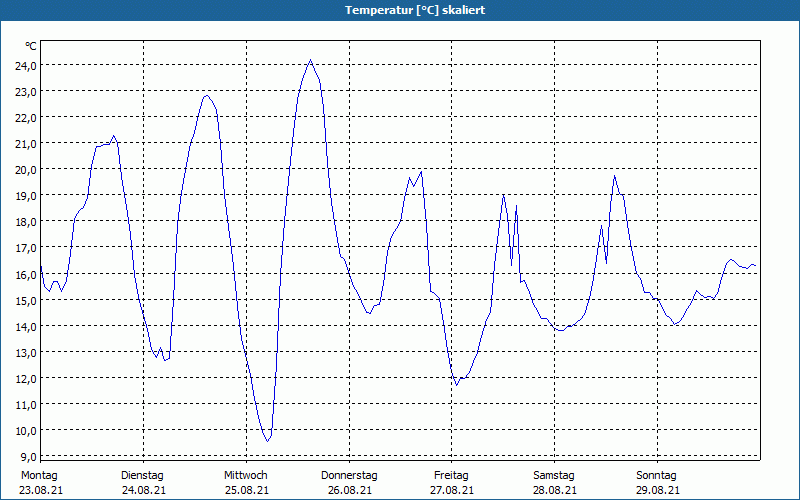This screenshot has height=500, width=800.
Task: Click the lowest temperature dip near Mittwoch
Action: click(267, 441)
